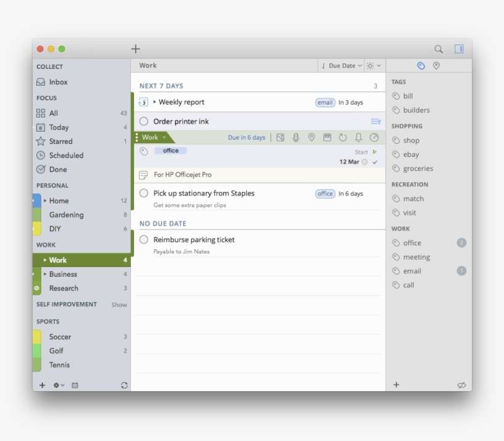Screen dimensions: 504x441
Task: Expand the Weekly report subtasks
Action: 155,102
